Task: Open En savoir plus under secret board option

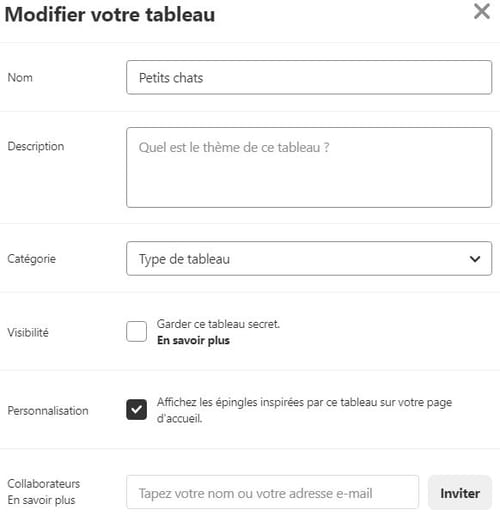Action: pos(193,340)
